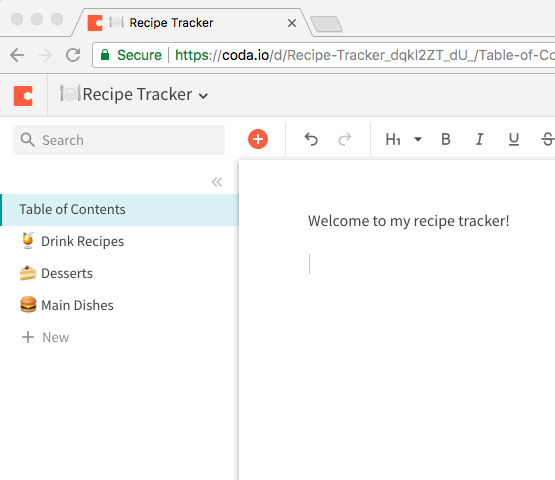Toggle bold formatting
The image size is (555, 480).
coord(446,139)
